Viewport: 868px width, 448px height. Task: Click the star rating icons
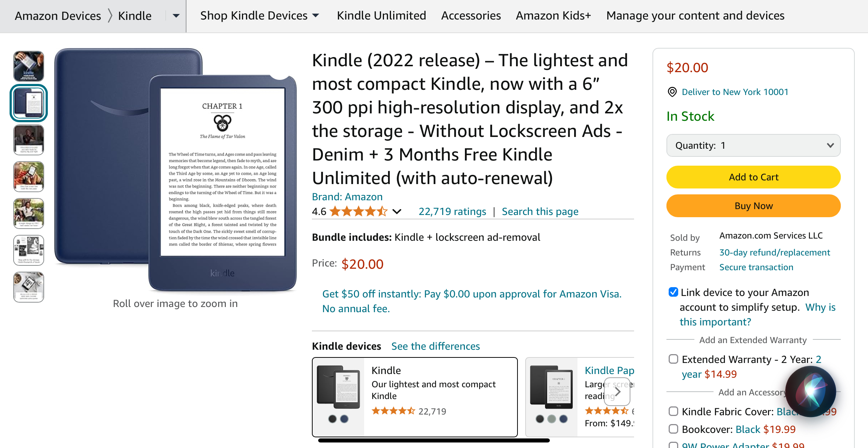(x=359, y=212)
